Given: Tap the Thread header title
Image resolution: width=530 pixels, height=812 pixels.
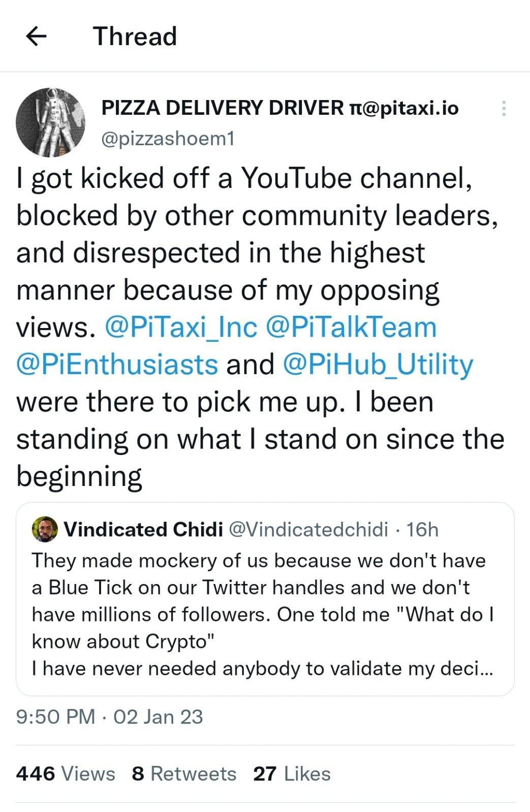Looking at the screenshot, I should coord(135,36).
